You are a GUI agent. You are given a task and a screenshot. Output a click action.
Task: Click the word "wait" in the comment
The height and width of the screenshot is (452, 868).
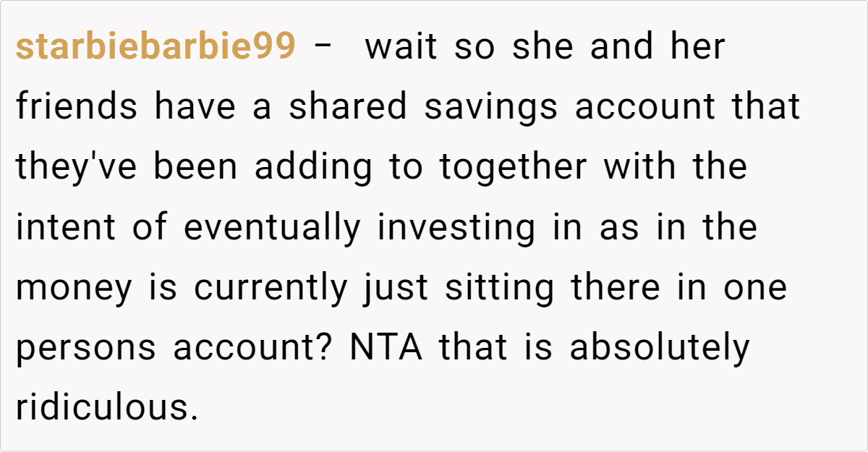pyautogui.click(x=401, y=48)
